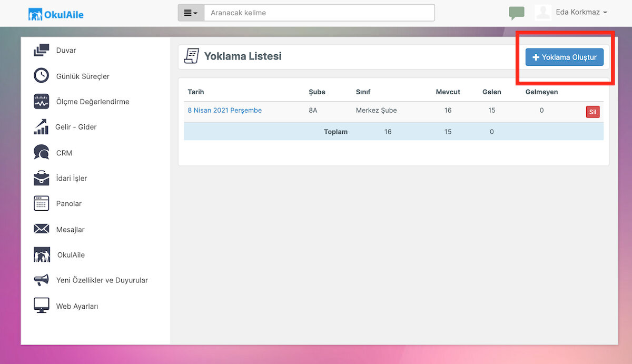Click the Mesajlar envelope icon
Screen dimensions: 632x364
pyautogui.click(x=41, y=229)
